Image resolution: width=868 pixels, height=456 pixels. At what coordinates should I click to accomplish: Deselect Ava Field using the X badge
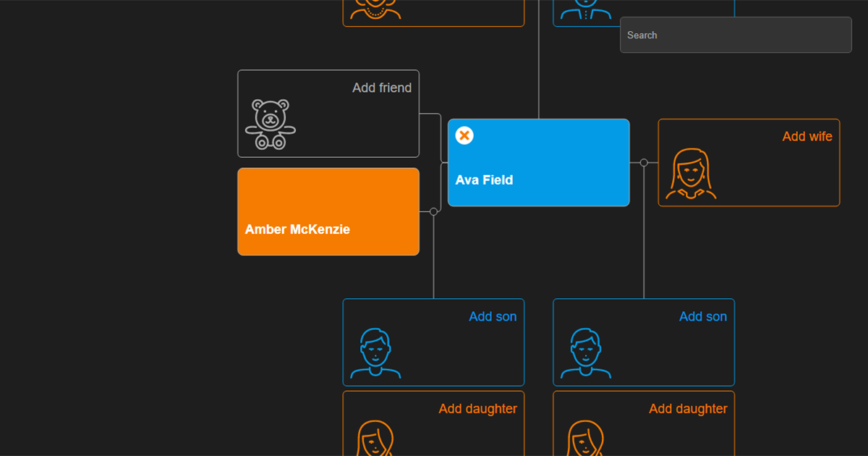coord(464,135)
